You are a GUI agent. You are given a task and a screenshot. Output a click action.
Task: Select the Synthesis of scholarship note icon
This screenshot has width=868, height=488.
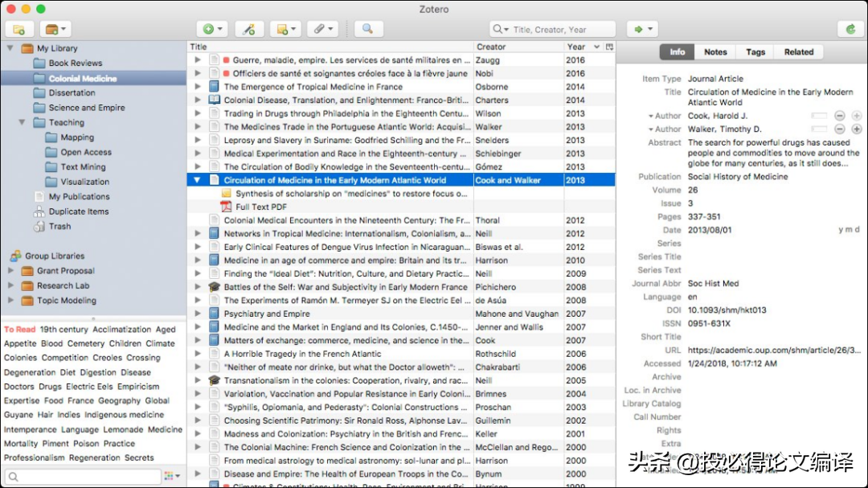coord(227,193)
